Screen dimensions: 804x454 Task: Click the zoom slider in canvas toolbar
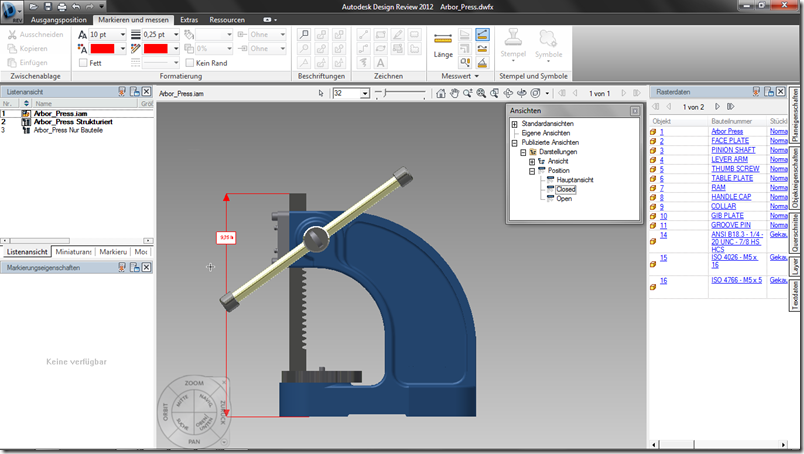pos(400,93)
